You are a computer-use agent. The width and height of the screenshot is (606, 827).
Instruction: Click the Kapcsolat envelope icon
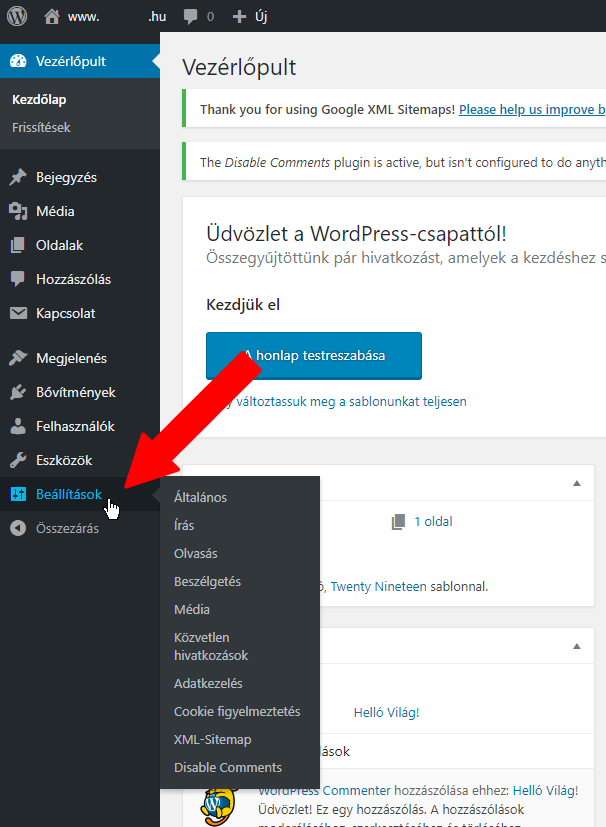click(x=18, y=313)
